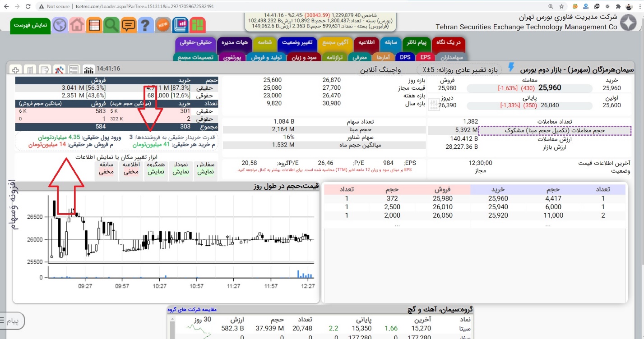Open the Chrome three-dot menu
Viewport: 644px width, 339px height.
click(639, 6)
